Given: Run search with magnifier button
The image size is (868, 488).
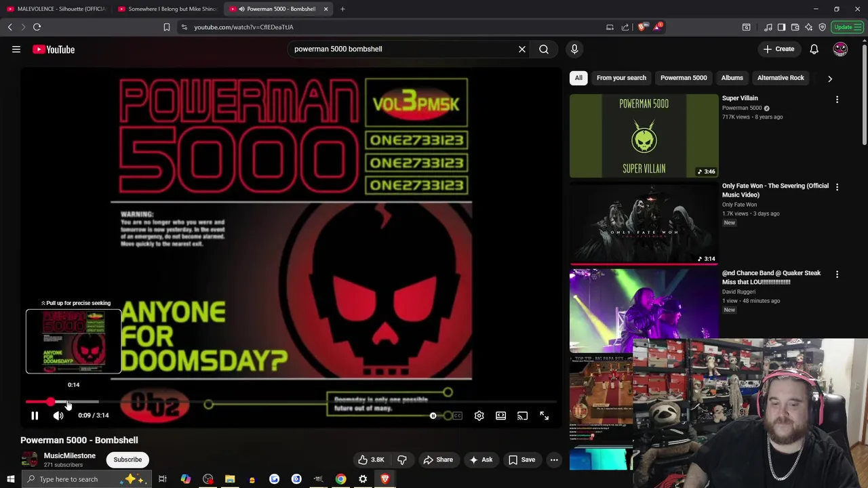Looking at the screenshot, I should [544, 49].
